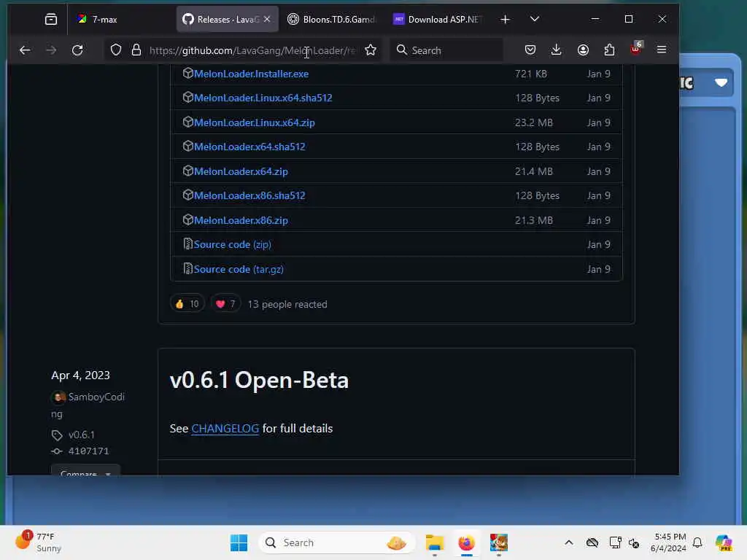This screenshot has height=560, width=747.
Task: Download MelonLoader.x86.zip
Action: tap(241, 220)
